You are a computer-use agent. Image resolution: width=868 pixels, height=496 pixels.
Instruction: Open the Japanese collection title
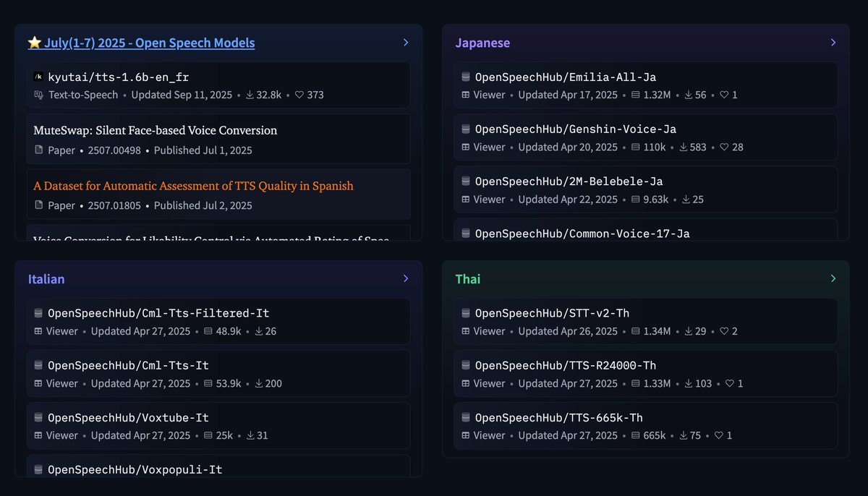tap(482, 43)
